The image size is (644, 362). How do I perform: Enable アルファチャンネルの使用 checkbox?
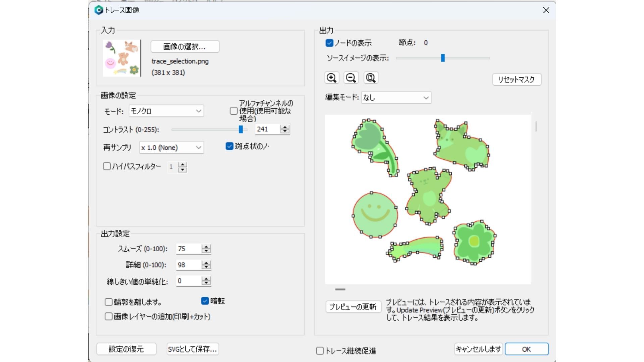(x=234, y=111)
